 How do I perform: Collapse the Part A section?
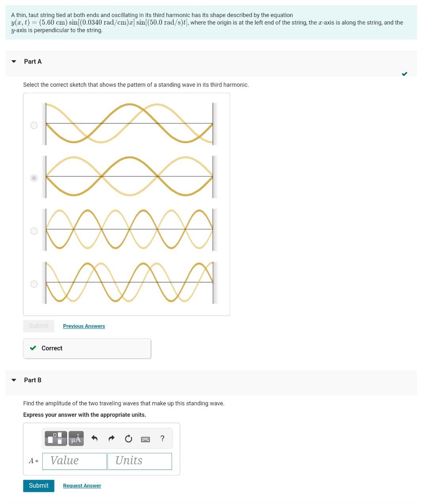coord(13,61)
